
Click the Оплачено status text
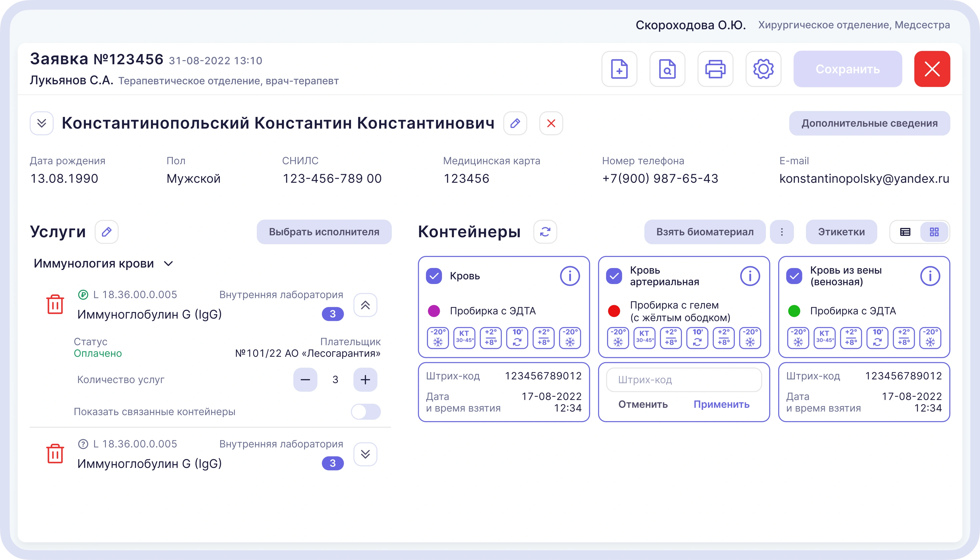pos(98,354)
